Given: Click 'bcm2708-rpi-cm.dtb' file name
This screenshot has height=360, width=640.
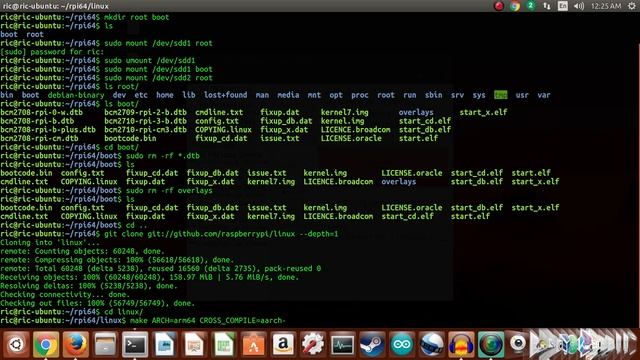Looking at the screenshot, I should tap(39, 138).
